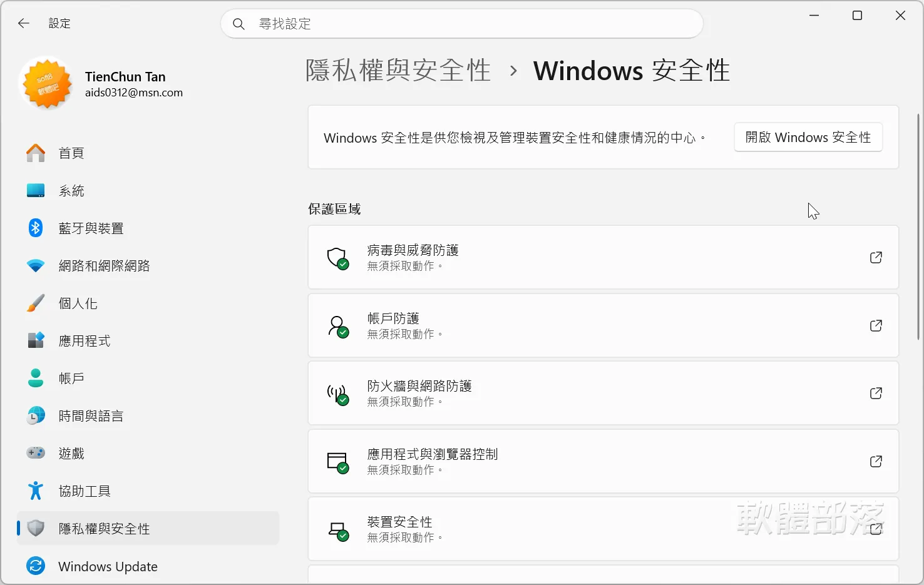Click the Bluetooth icon for 藍牙與裝置
This screenshot has height=585, width=924.
tap(36, 228)
